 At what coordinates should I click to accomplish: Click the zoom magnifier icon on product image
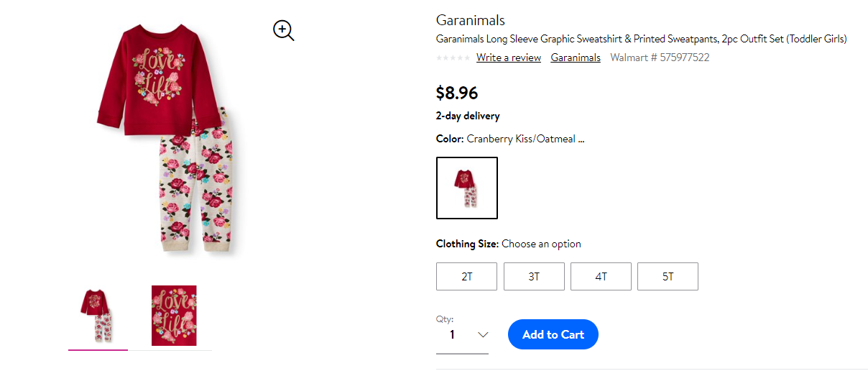click(x=284, y=30)
